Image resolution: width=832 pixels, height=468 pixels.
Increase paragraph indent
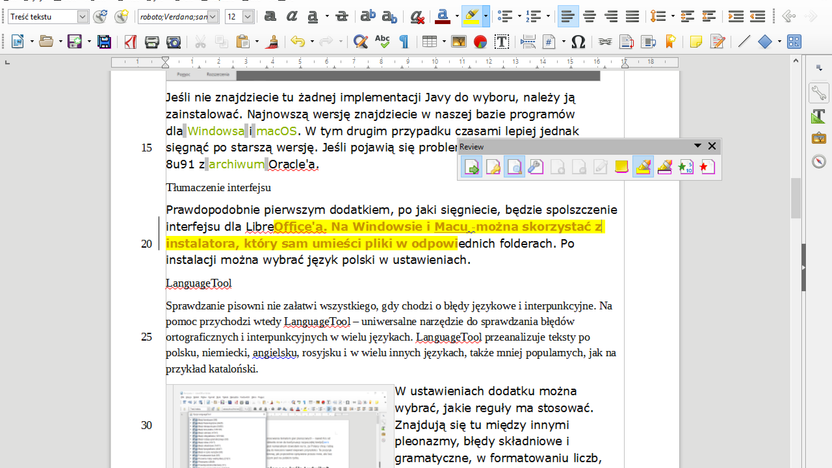(x=735, y=16)
